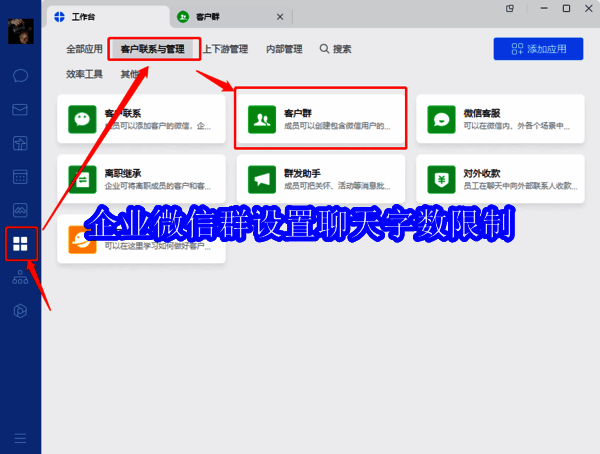Click description '员工在聊天中向外部联系人收款...'
The width and height of the screenshot is (600, 454).
[520, 186]
